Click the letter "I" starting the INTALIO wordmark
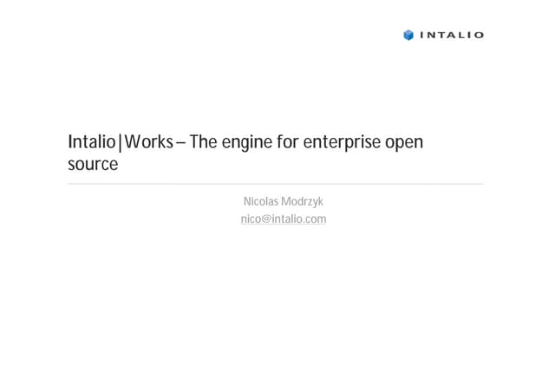The height and width of the screenshot is (392, 555). click(422, 36)
